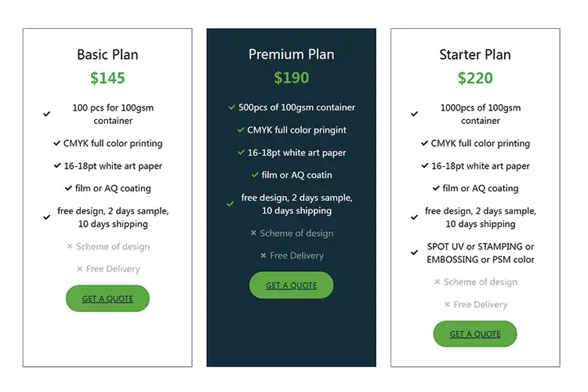Screen dimensions: 588x392
Task: Click checkmark by Basic Plan film or AQ coating
Action: [x=69, y=188]
